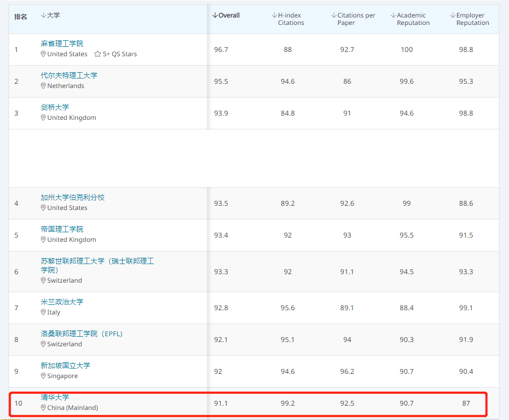Select Academic Reputation value 95.5
Image resolution: width=509 pixels, height=420 pixels.
(x=407, y=235)
